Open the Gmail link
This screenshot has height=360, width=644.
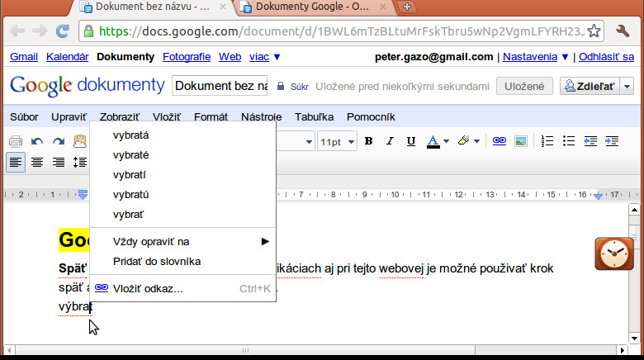[x=24, y=57]
